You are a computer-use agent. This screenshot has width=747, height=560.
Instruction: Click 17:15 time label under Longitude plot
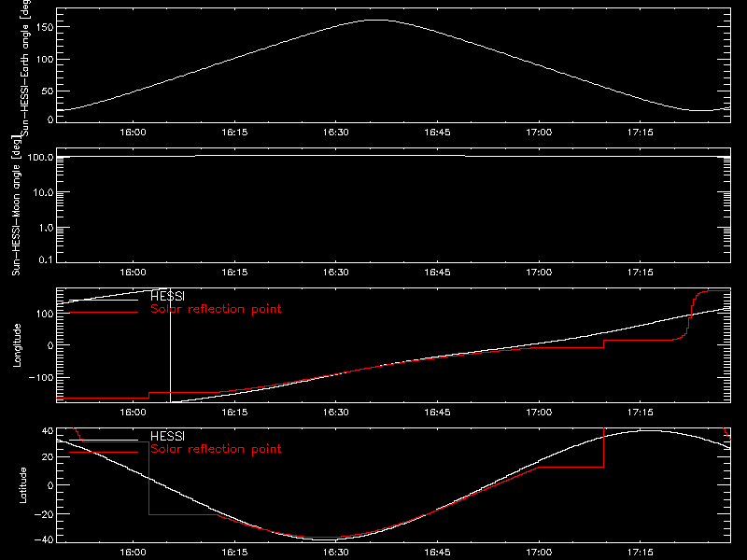click(x=641, y=413)
